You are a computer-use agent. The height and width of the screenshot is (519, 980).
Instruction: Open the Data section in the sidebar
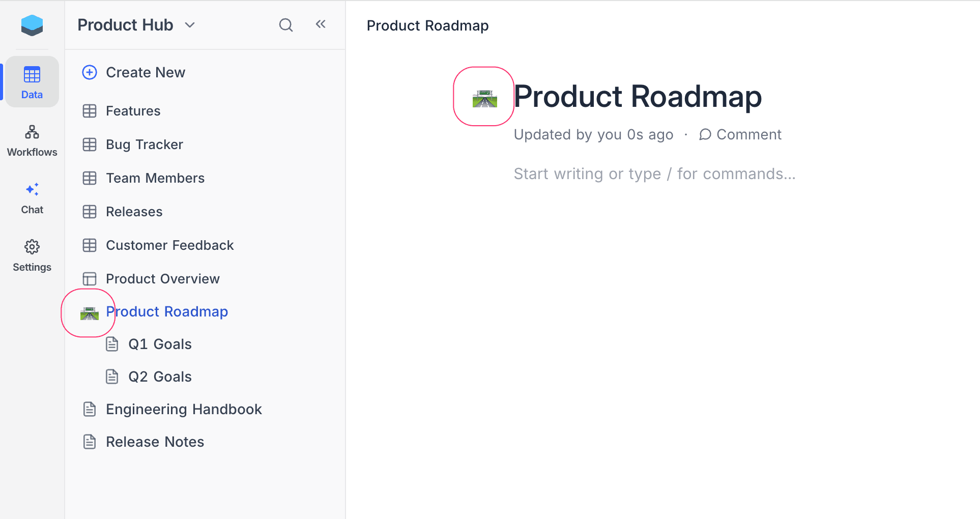coord(32,81)
